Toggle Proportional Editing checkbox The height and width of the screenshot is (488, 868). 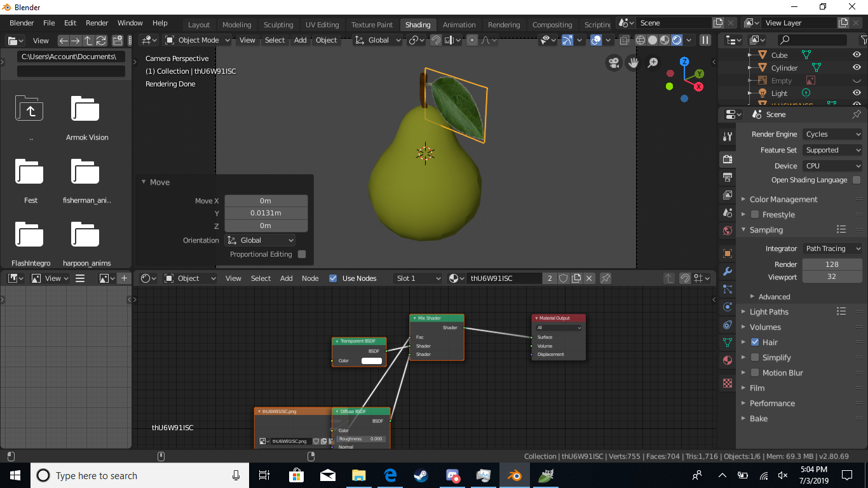point(302,254)
